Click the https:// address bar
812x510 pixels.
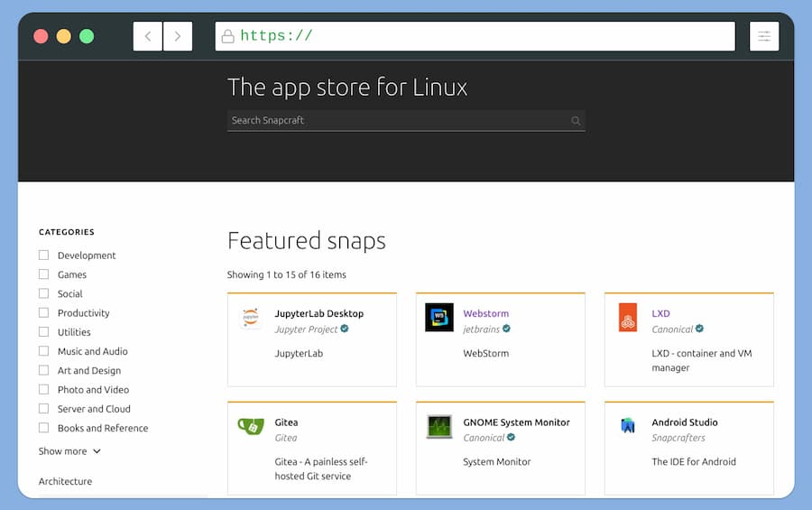click(475, 36)
